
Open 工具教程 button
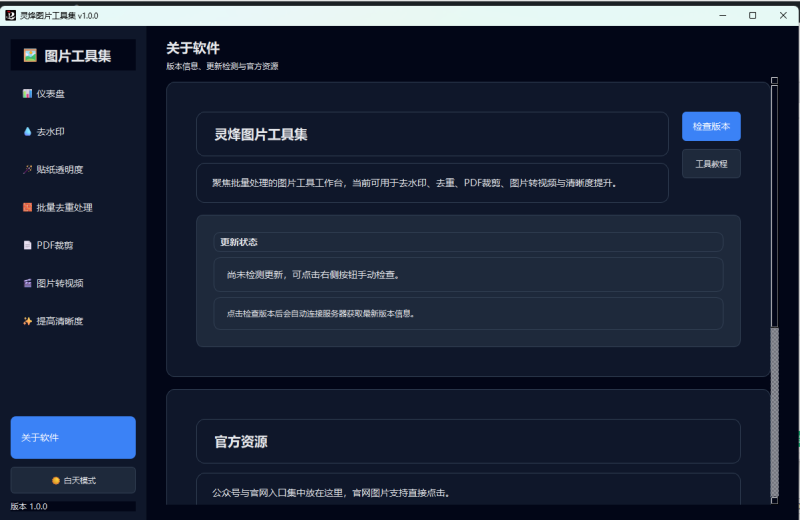tap(711, 164)
